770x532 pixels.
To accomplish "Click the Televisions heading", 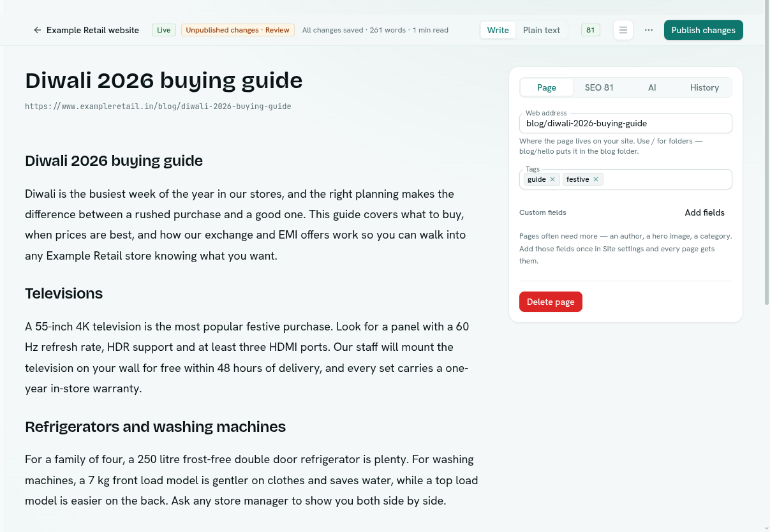I will [64, 293].
